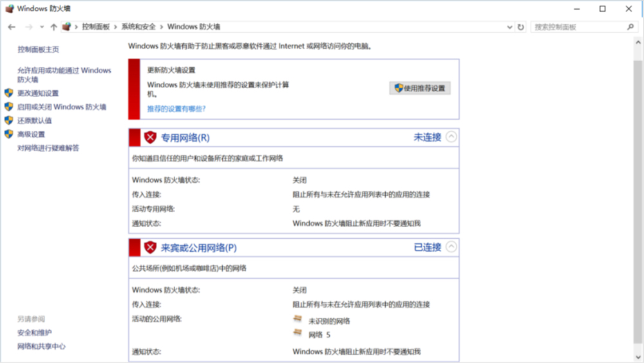Click the network icon beside 网络 5
644x363 pixels.
[x=298, y=333]
